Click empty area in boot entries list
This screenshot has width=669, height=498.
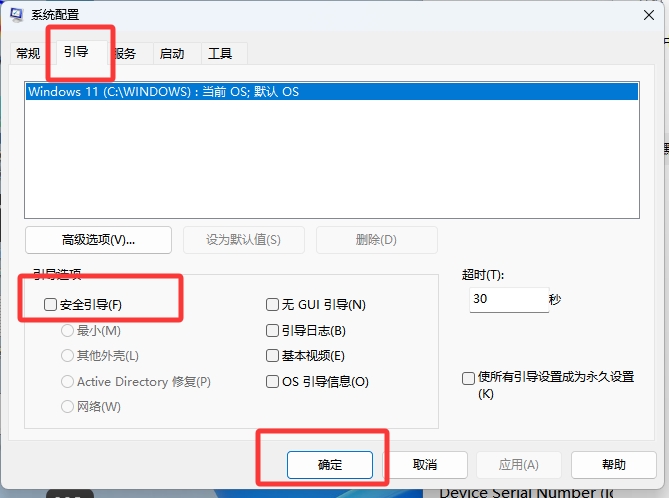330,160
